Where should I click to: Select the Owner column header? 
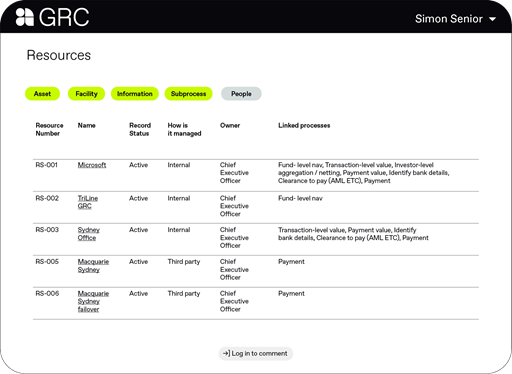[230, 125]
